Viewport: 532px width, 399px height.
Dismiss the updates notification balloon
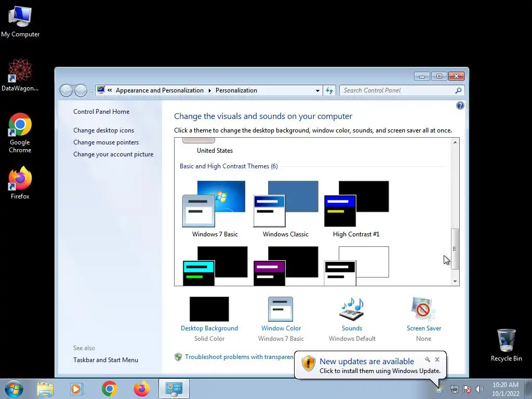point(437,360)
